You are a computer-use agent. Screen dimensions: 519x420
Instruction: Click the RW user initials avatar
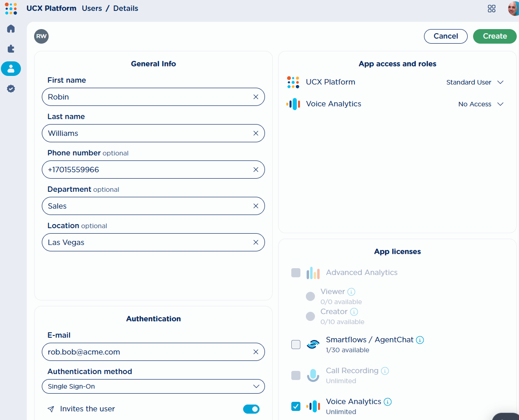[x=41, y=36]
